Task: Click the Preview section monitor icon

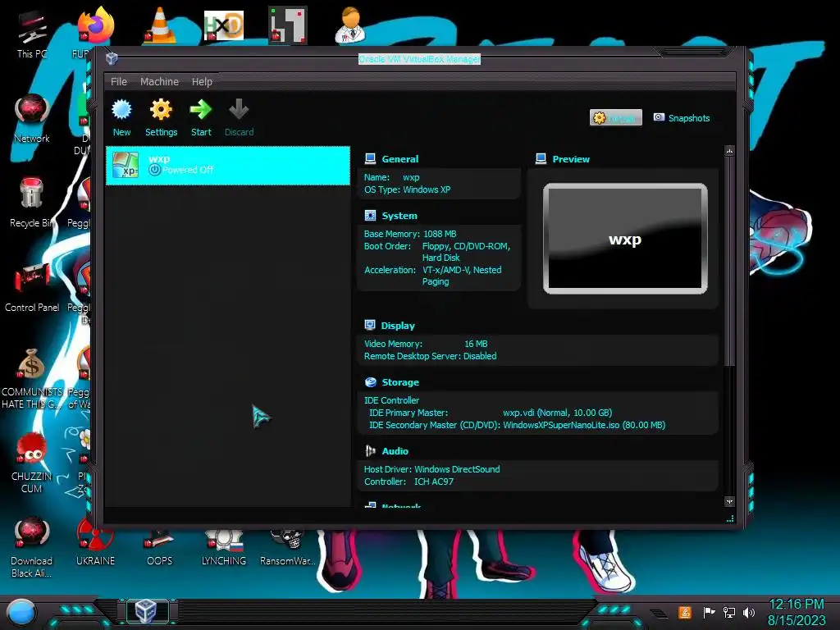Action: (541, 158)
